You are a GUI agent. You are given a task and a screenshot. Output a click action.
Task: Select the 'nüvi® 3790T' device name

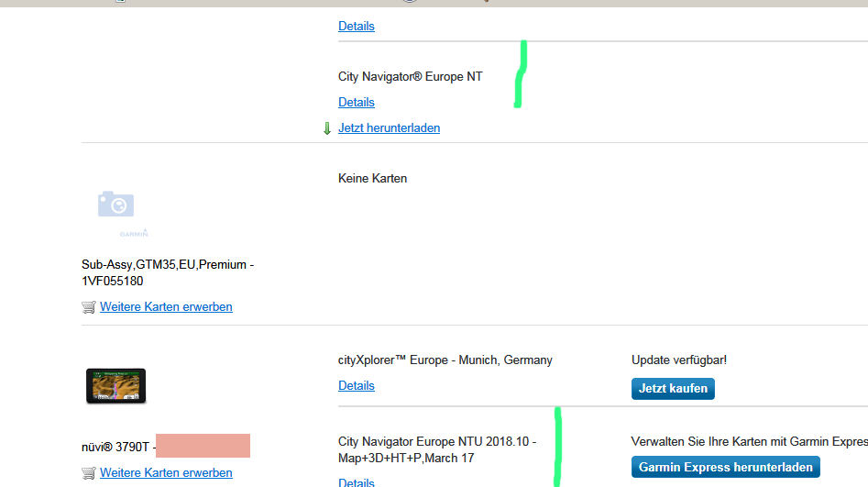115,448
